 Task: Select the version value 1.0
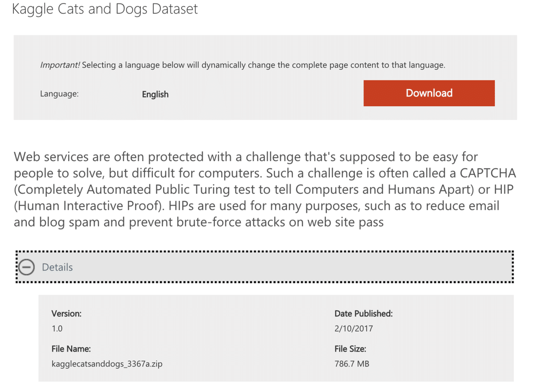pyautogui.click(x=57, y=329)
